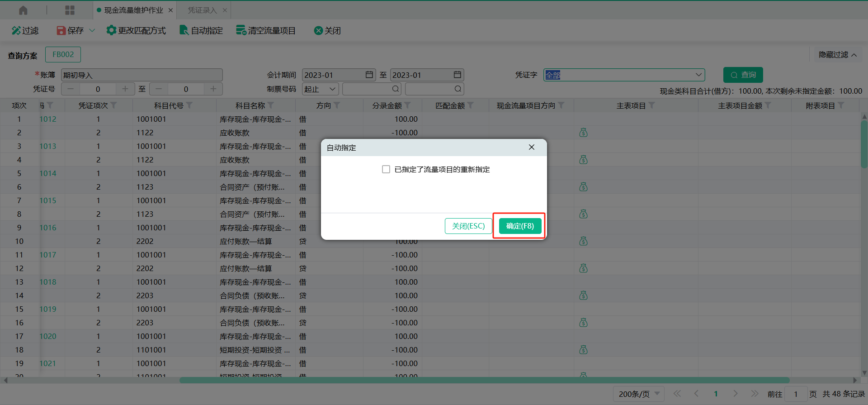Click the 账簿 input field
The image size is (868, 405).
coord(142,75)
